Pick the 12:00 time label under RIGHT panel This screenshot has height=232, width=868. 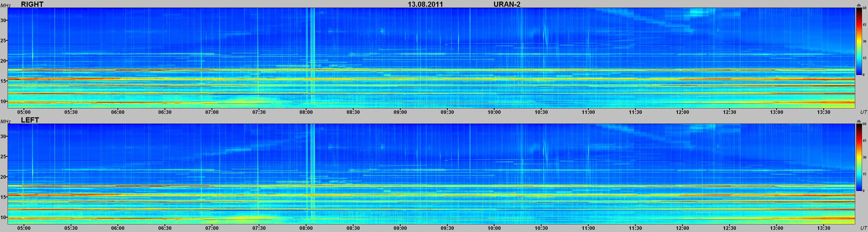682,112
